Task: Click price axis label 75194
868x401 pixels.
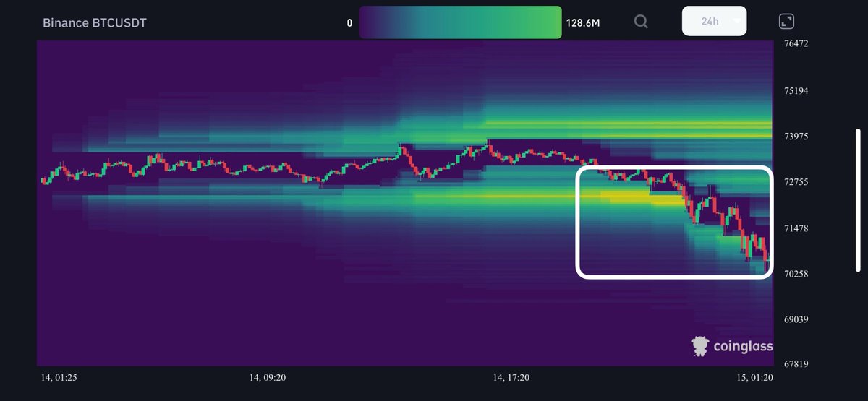Action: tap(796, 90)
